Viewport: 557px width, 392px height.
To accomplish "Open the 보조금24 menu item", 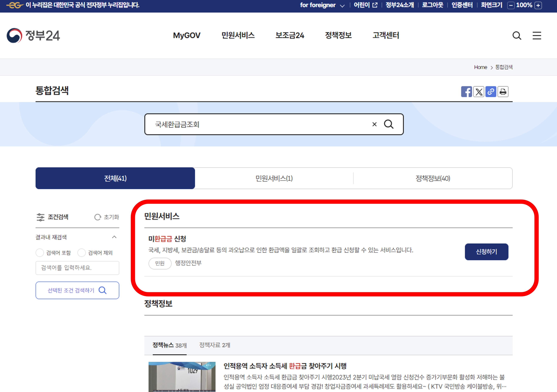I will (x=290, y=35).
